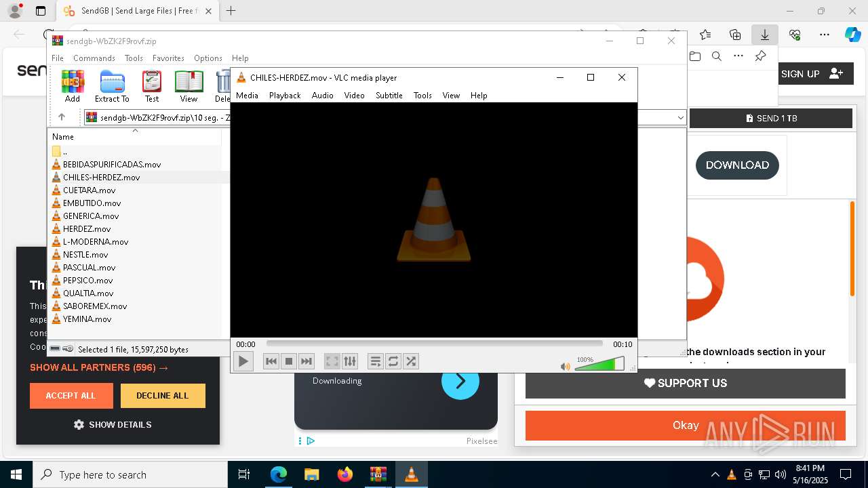Click ACCEPT ALL cookies button
Viewport: 868px width, 488px height.
click(71, 396)
